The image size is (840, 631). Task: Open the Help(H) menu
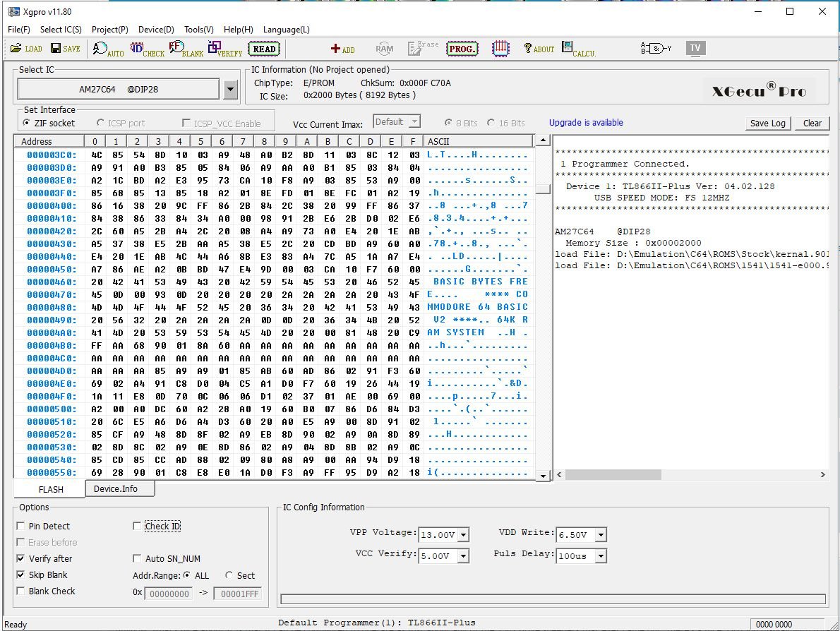click(239, 30)
